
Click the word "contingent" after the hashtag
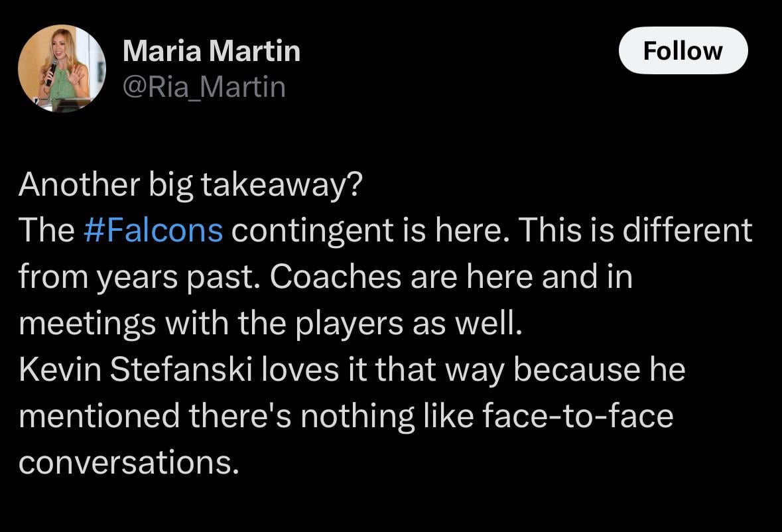[x=311, y=230]
